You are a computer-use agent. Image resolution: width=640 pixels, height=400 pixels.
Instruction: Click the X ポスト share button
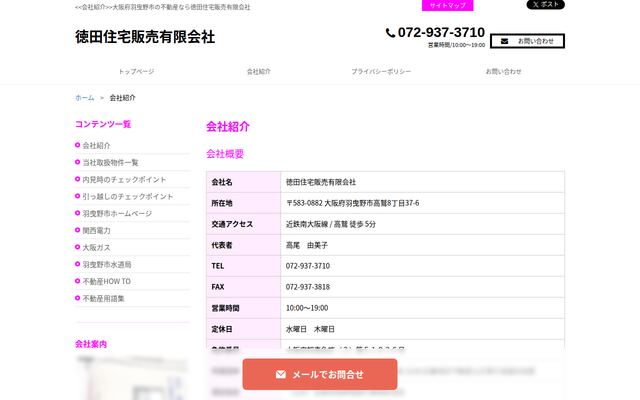[546, 4]
